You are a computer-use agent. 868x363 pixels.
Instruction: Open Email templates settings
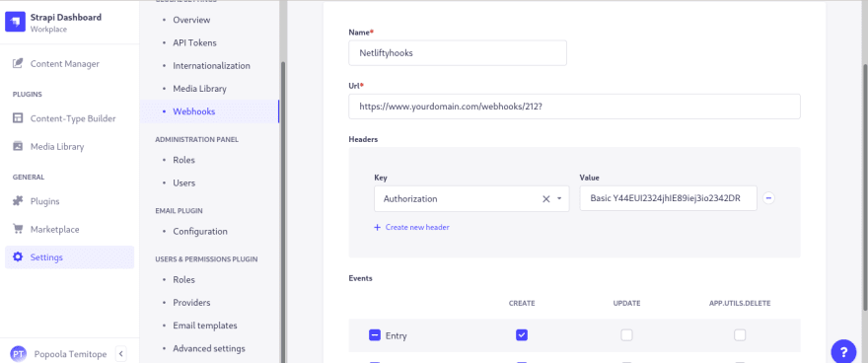pyautogui.click(x=205, y=326)
